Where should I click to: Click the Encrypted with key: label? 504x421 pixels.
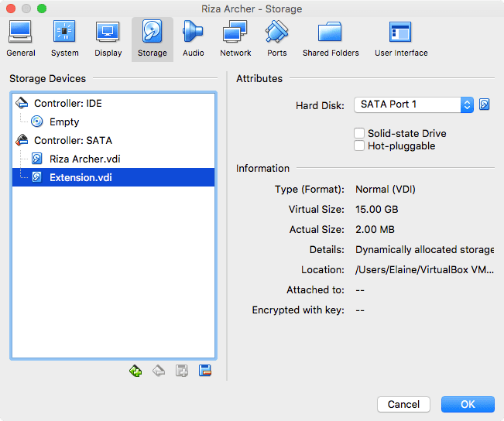point(298,310)
